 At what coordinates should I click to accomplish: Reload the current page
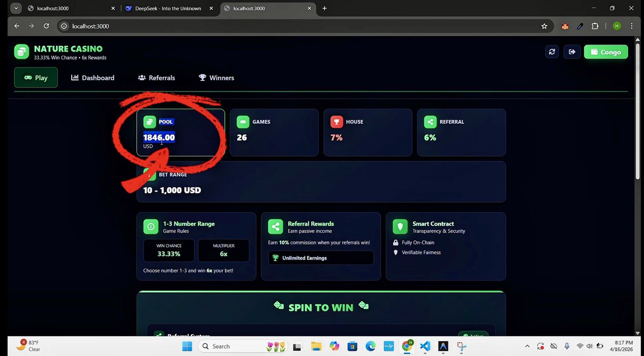[46, 26]
